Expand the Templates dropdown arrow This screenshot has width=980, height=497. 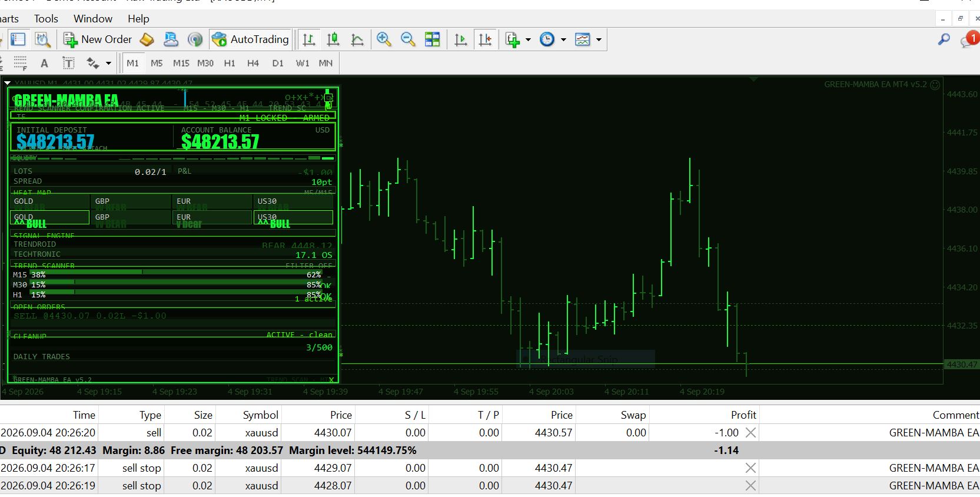coord(599,39)
